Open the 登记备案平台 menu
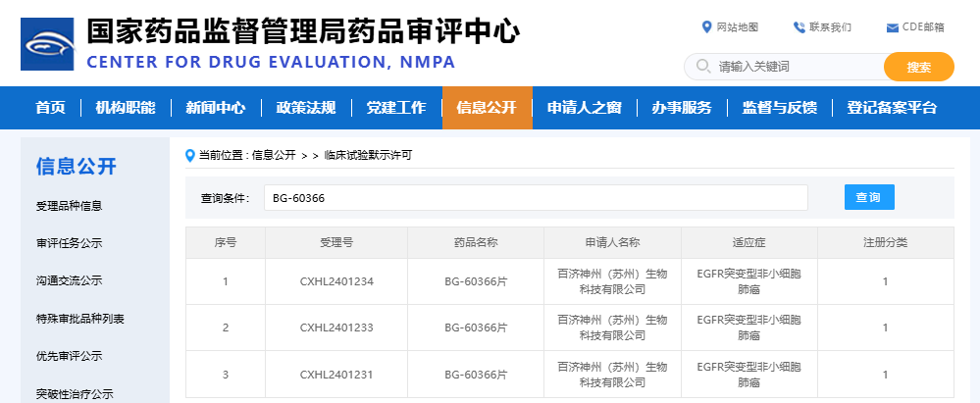980x403 pixels. pos(892,108)
